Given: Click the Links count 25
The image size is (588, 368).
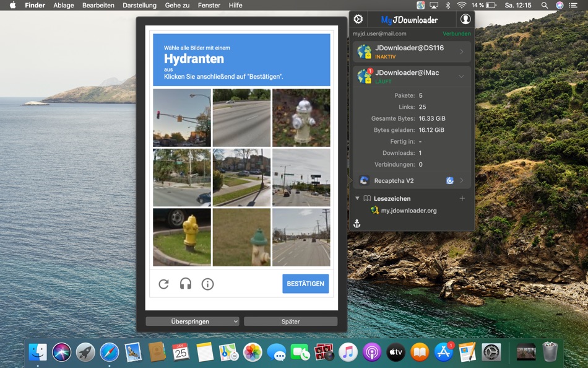Looking at the screenshot, I should pos(422,107).
